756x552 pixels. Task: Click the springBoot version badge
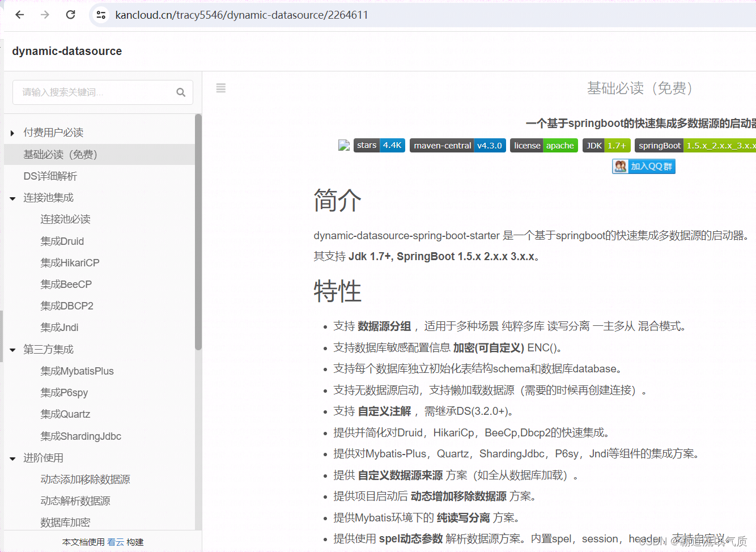pyautogui.click(x=695, y=146)
